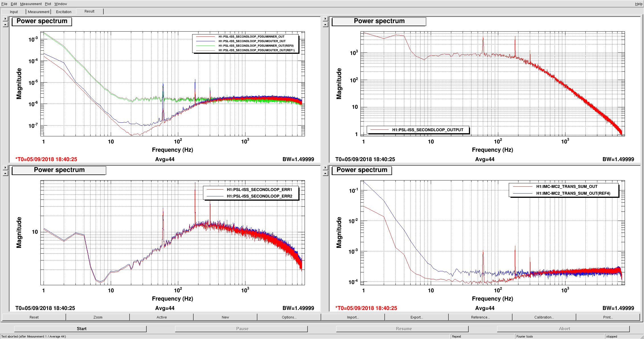
Task: Open the Plot menu
Action: click(48, 4)
